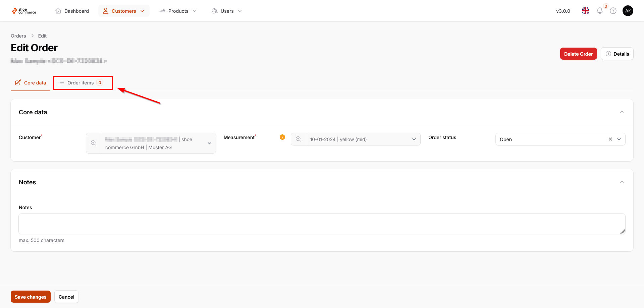Switch to the Order items tab

(x=81, y=83)
